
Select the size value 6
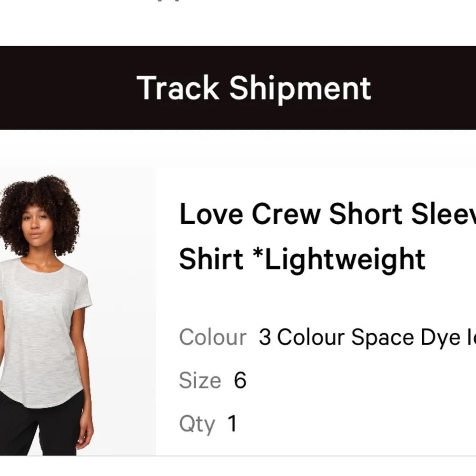coord(241,380)
